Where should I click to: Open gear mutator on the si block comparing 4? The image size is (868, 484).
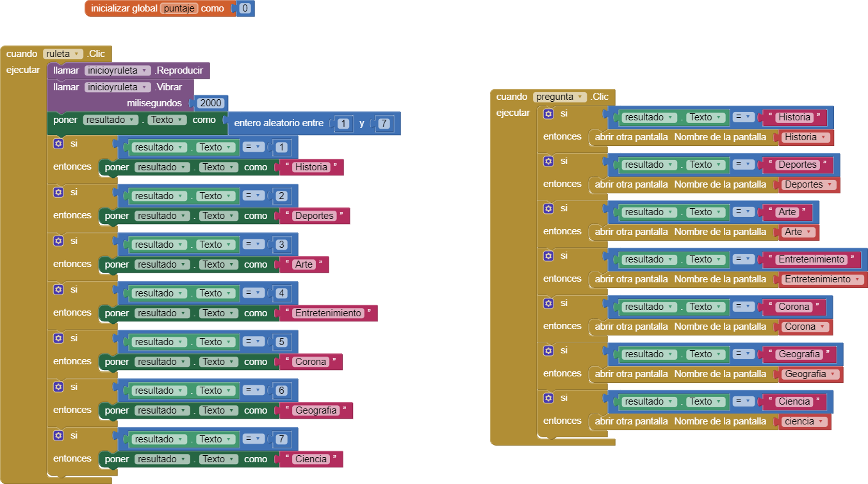click(x=58, y=289)
